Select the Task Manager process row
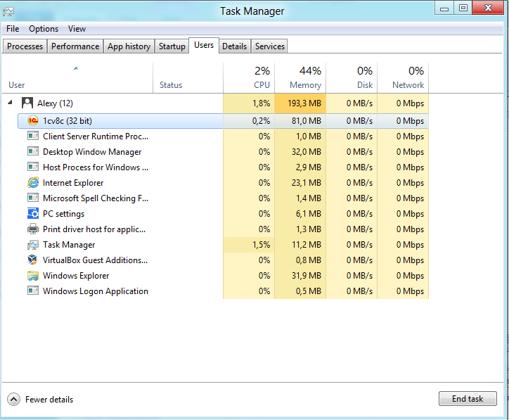This screenshot has width=509, height=420. [223, 245]
